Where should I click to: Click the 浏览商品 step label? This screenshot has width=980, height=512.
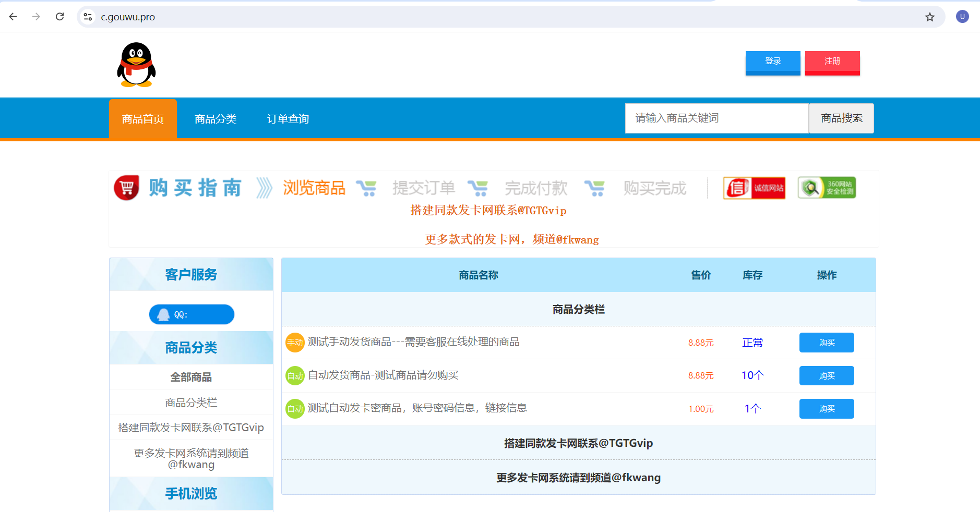click(314, 188)
